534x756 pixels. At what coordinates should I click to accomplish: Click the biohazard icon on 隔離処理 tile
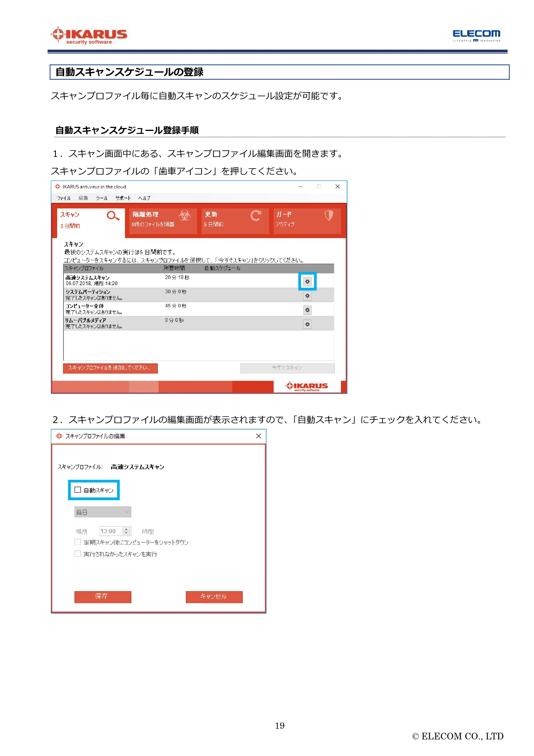184,215
